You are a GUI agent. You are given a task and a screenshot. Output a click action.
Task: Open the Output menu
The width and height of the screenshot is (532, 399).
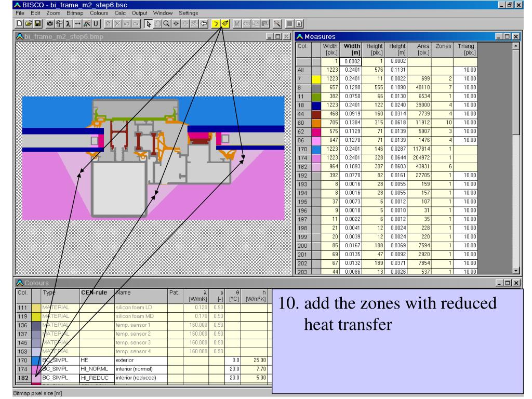(139, 13)
